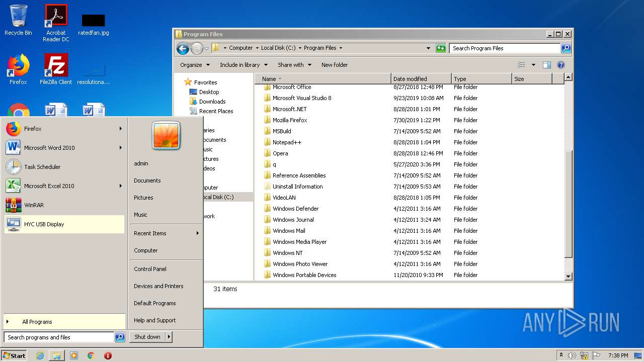Sort by Name column header
644x362 pixels.
pyautogui.click(x=323, y=79)
